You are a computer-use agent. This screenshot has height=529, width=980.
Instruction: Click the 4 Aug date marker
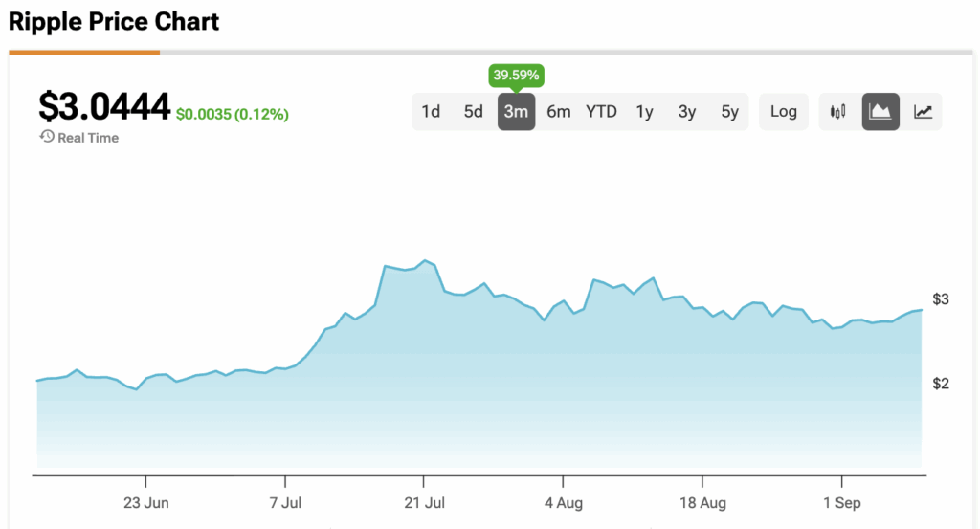click(x=563, y=502)
